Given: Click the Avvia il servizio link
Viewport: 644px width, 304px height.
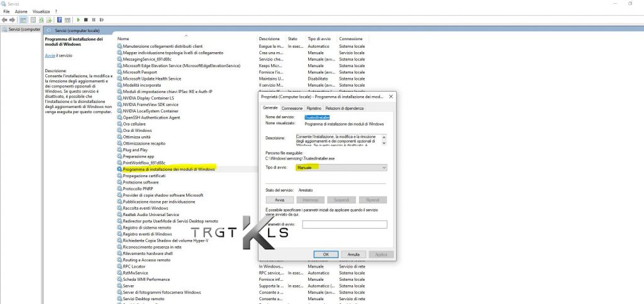Looking at the screenshot, I should pos(50,55).
